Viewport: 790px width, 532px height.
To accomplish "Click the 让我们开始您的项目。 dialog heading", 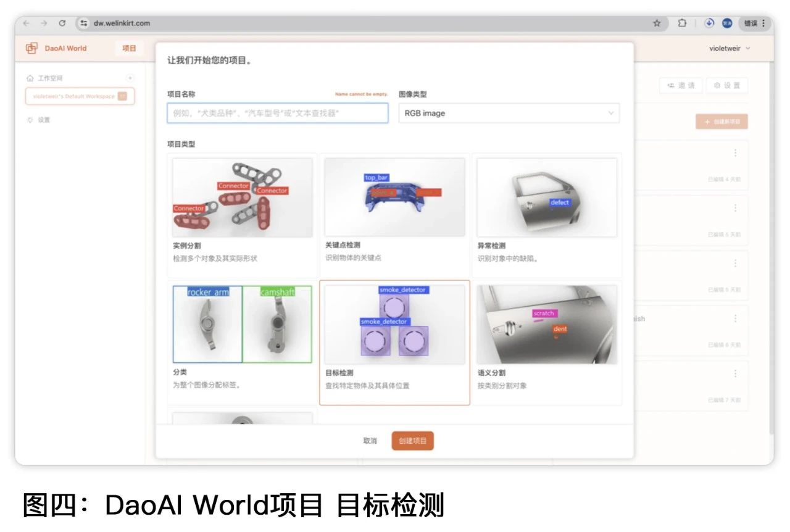I will 209,60.
